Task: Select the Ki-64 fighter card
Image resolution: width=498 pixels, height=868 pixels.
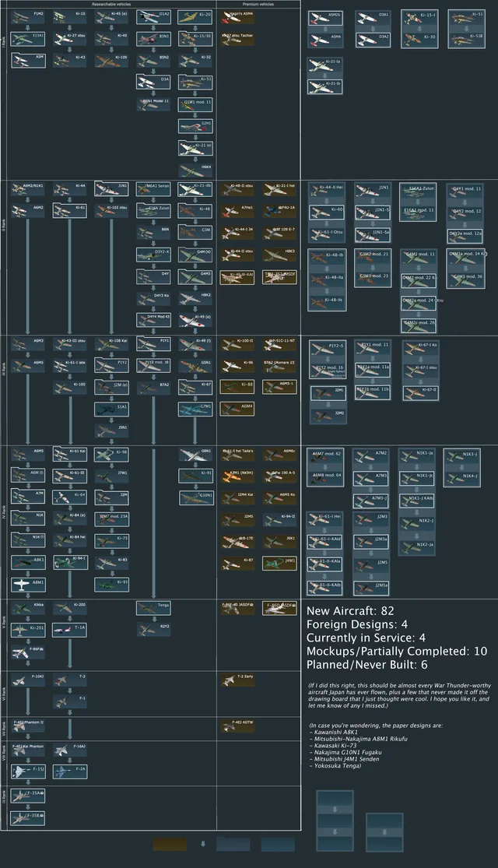Action: (70, 497)
